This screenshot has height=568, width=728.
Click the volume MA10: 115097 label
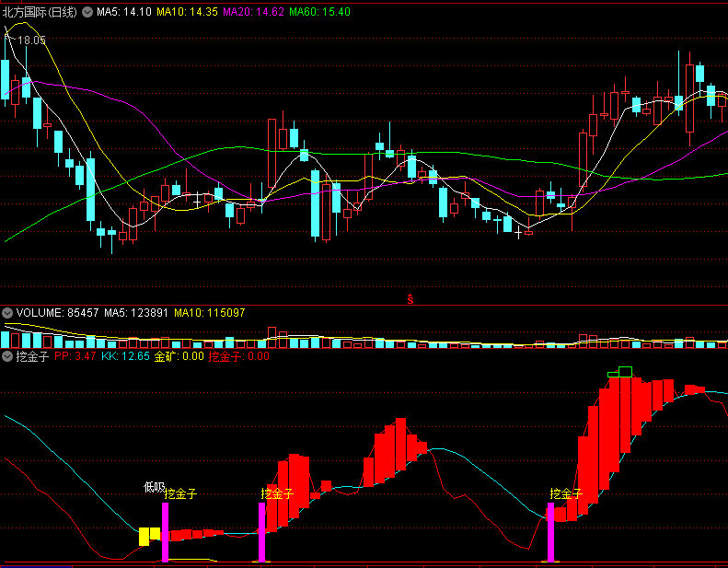tap(210, 313)
